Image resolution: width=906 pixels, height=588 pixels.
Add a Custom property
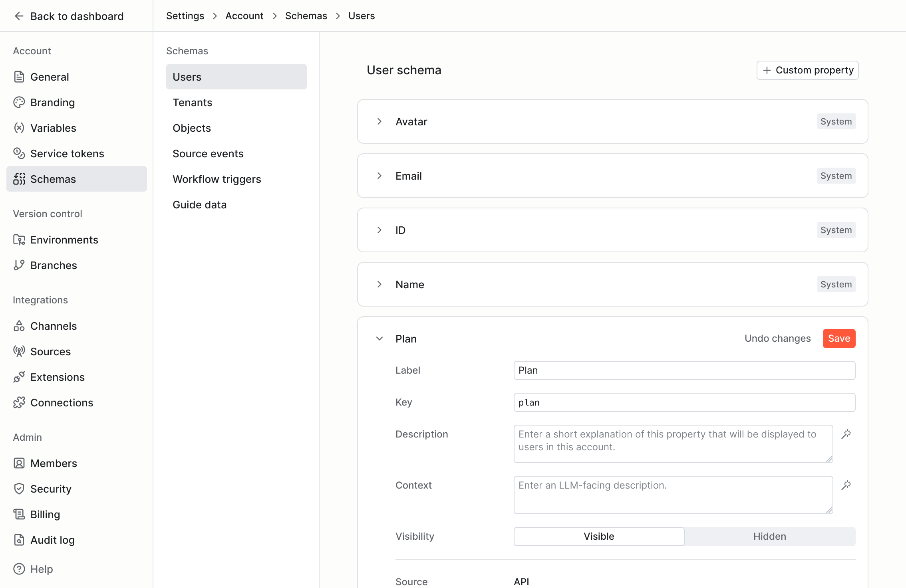(807, 70)
